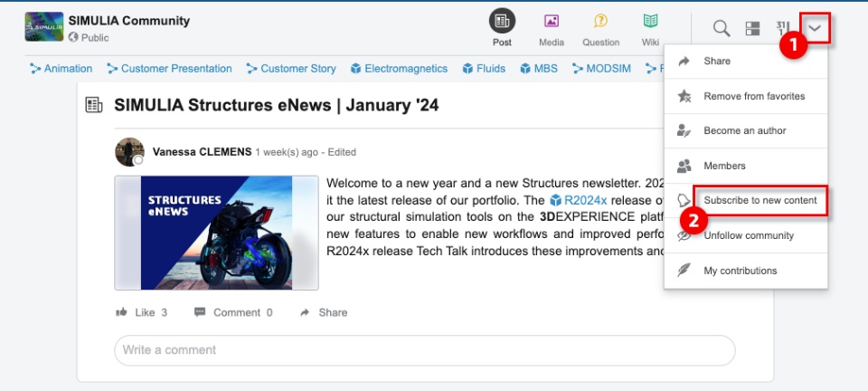This screenshot has height=391, width=868.
Task: Choose Become an author
Action: click(x=746, y=130)
